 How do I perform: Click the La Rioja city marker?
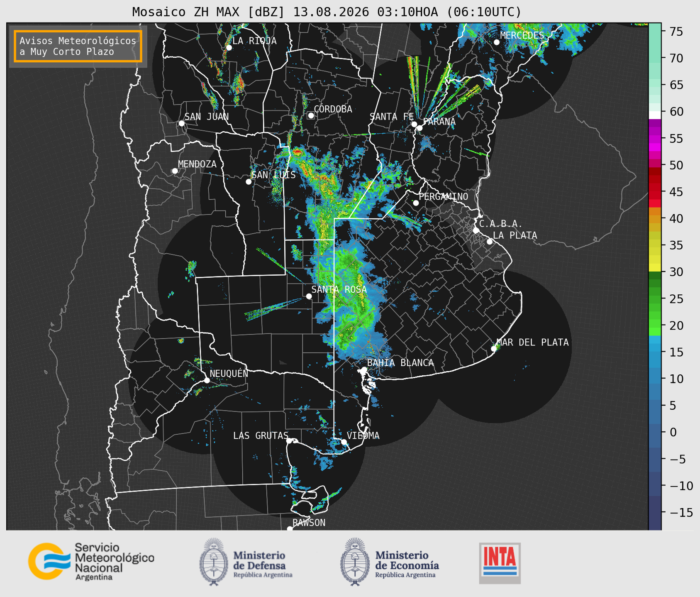[x=229, y=48]
